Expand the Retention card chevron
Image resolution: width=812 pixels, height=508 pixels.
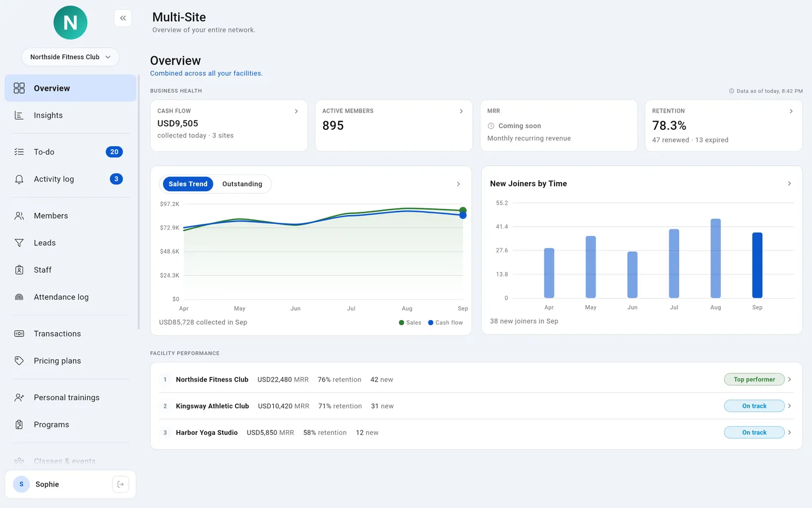coord(791,111)
